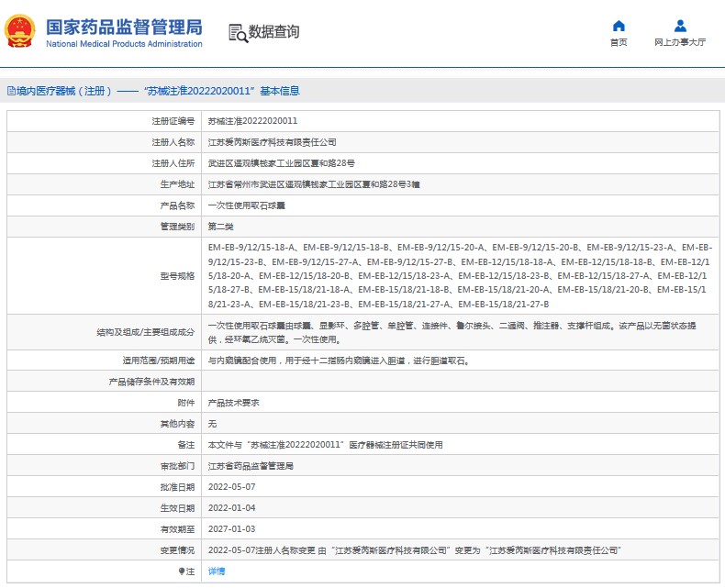This screenshot has height=588, width=725.
Task: Select the 结构及组成/主要组成成分 label
Action: (x=146, y=332)
